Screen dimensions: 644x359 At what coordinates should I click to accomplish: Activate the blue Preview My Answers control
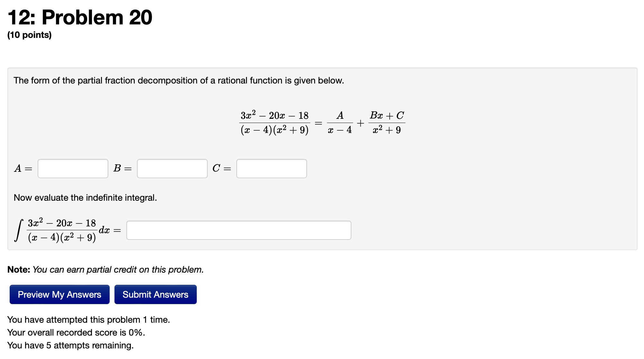coord(59,294)
